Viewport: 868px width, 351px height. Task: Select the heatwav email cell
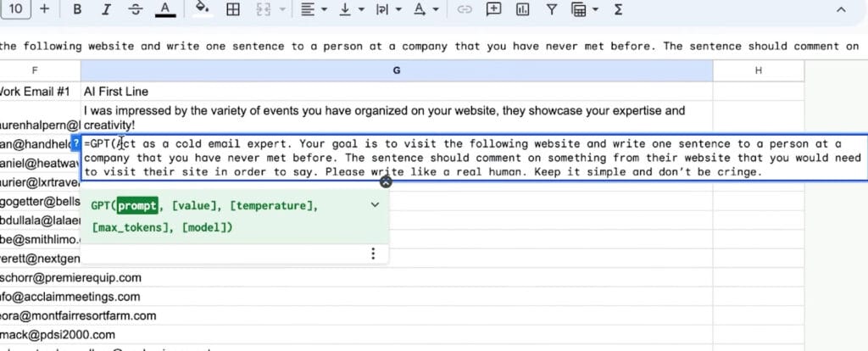[40, 164]
